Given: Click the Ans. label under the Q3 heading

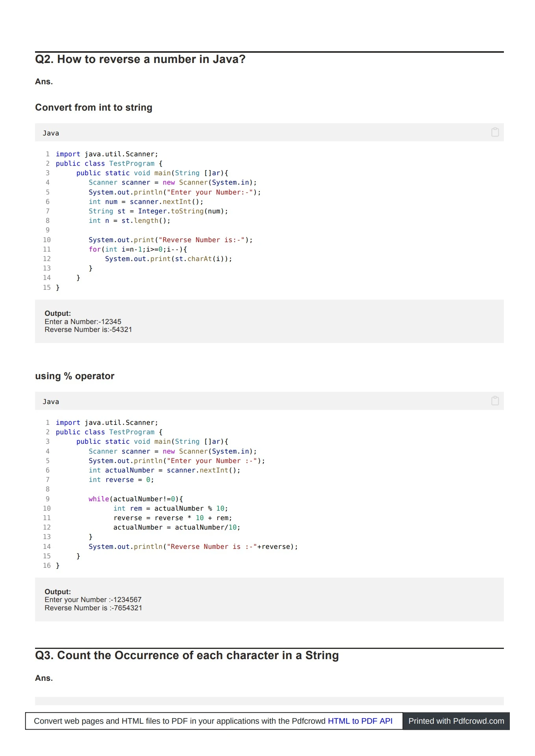Looking at the screenshot, I should (x=44, y=678).
